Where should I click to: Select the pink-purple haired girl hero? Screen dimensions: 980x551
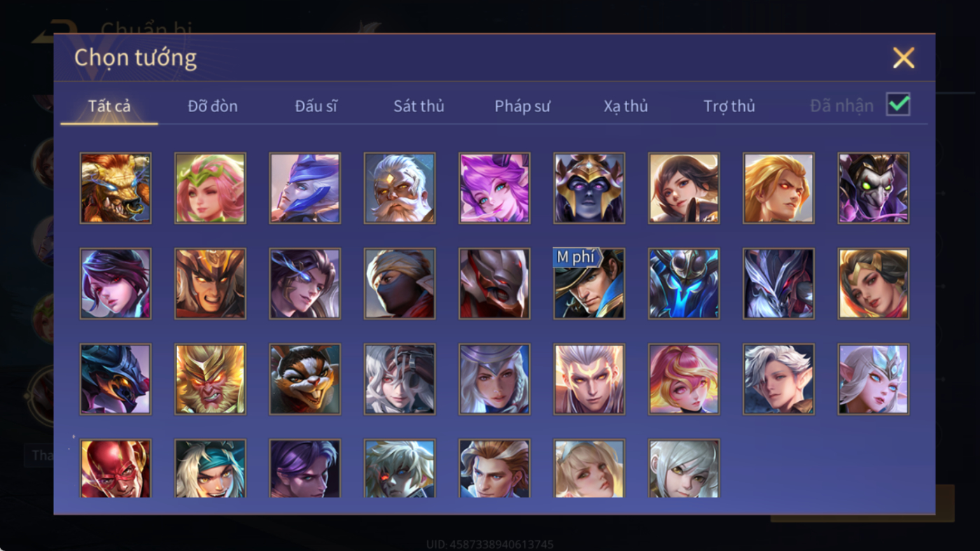pyautogui.click(x=494, y=188)
